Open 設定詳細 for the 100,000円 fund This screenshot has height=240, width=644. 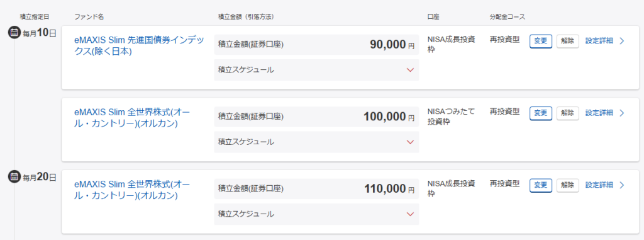click(599, 113)
